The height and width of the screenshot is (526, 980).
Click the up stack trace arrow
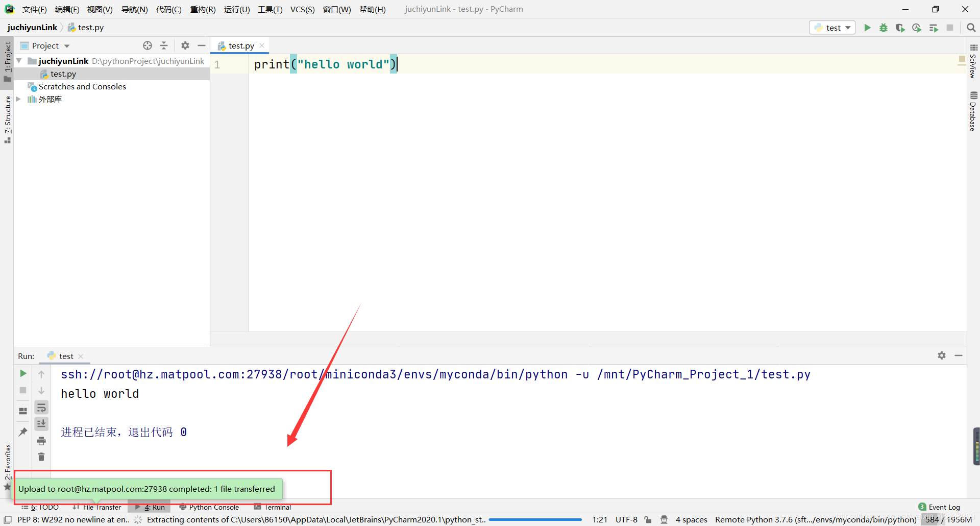click(41, 374)
